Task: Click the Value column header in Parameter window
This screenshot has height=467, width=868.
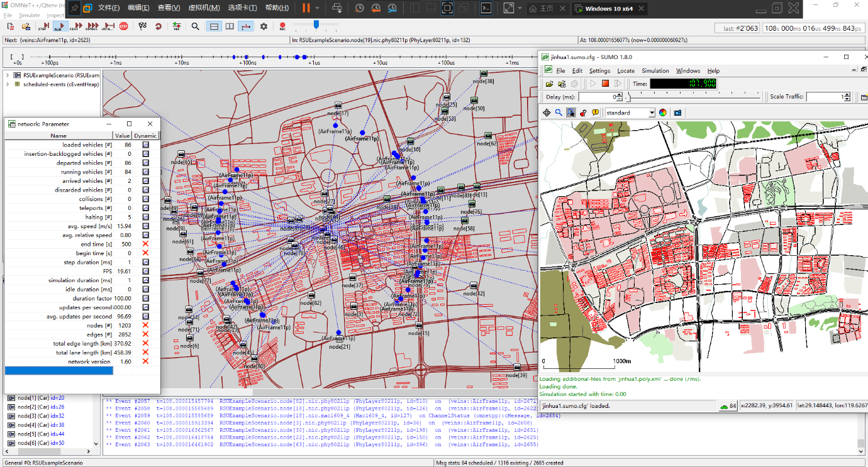Action: click(x=122, y=135)
